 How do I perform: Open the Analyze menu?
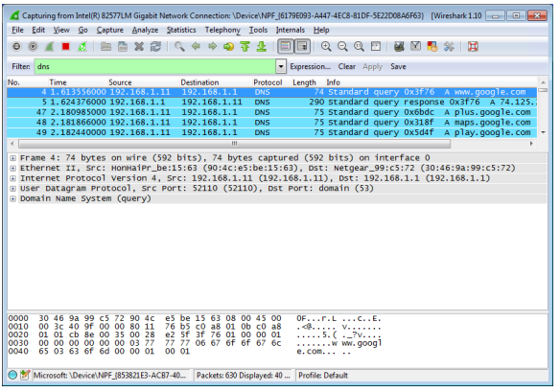point(145,30)
